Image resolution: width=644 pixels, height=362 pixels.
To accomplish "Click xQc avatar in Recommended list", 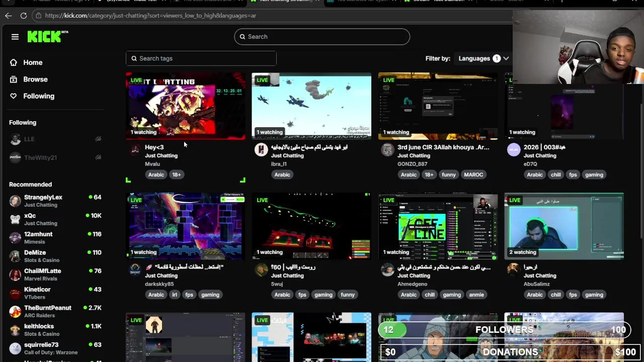I will coord(15,219).
